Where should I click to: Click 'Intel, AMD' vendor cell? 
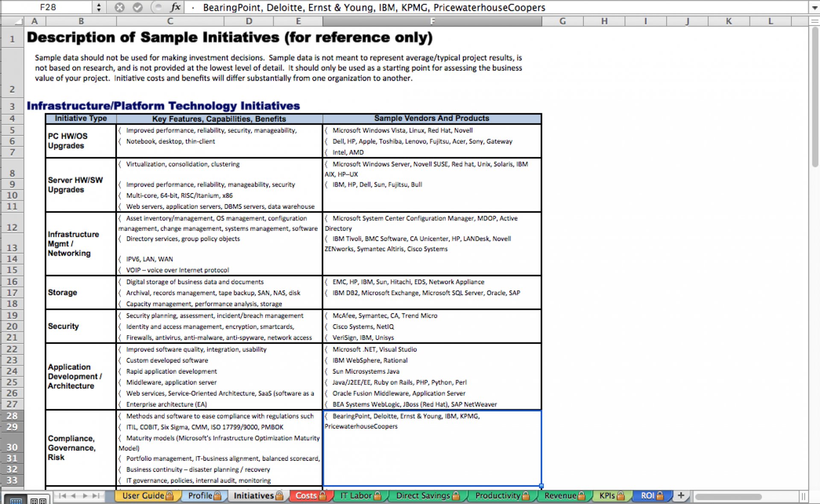[432, 152]
